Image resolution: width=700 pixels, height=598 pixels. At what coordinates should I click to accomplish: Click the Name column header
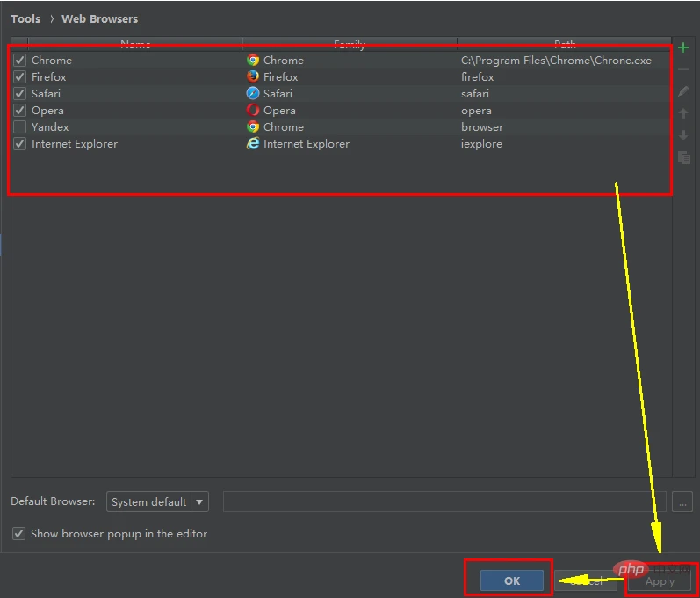coord(135,44)
